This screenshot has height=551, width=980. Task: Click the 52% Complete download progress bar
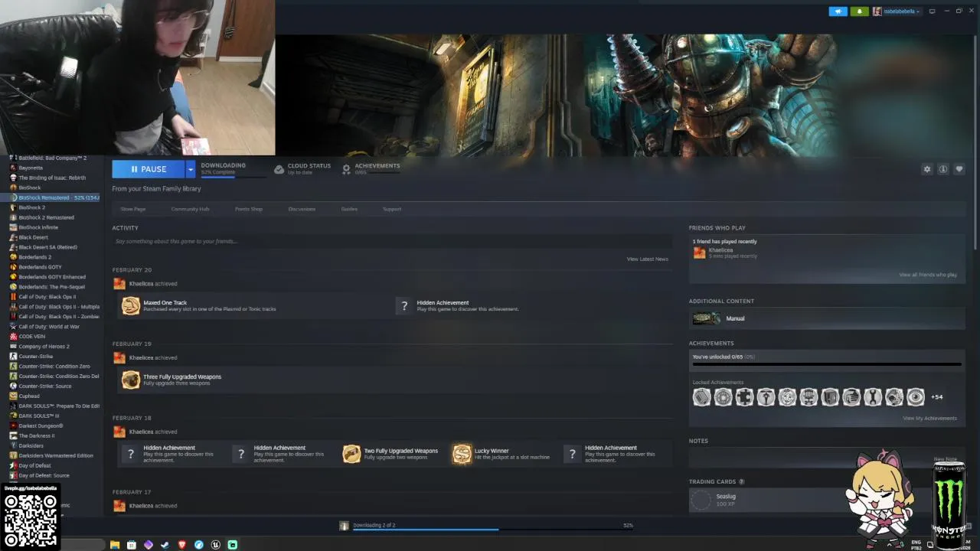coord(233,177)
